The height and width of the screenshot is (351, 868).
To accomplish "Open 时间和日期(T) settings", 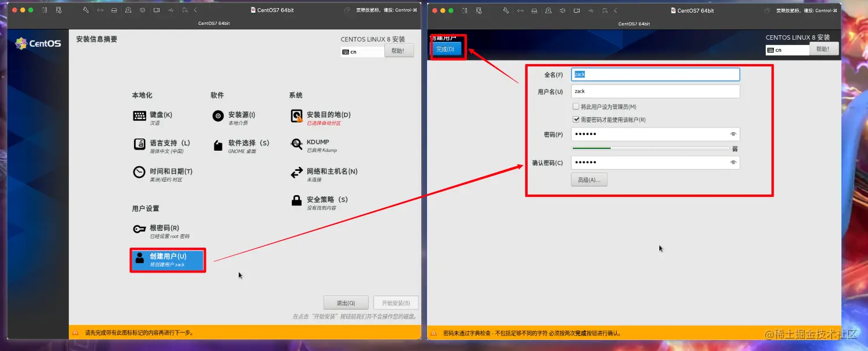I will click(x=162, y=174).
